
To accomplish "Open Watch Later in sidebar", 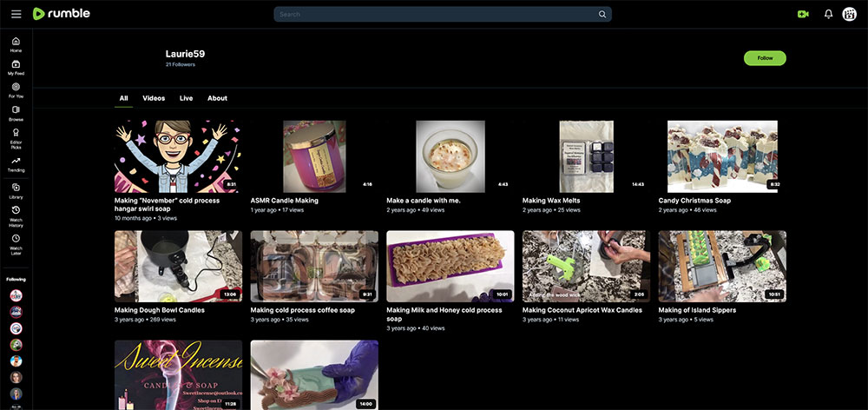I will point(16,244).
